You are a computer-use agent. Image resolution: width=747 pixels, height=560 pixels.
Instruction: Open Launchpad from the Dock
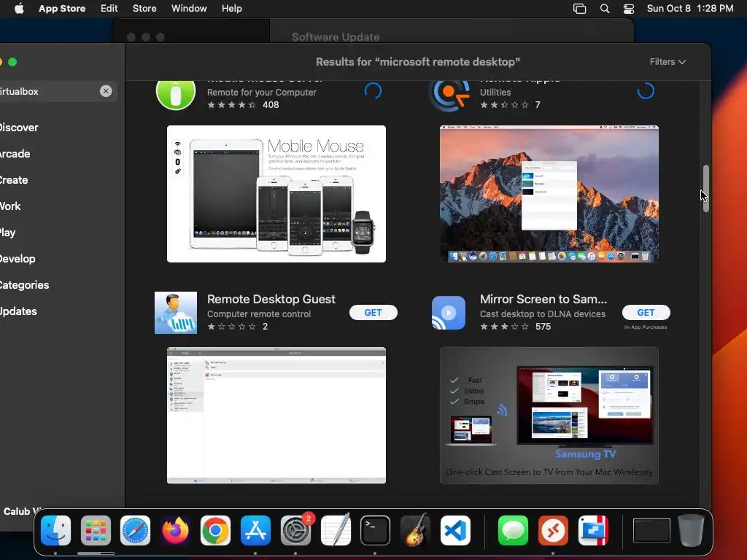[96, 531]
